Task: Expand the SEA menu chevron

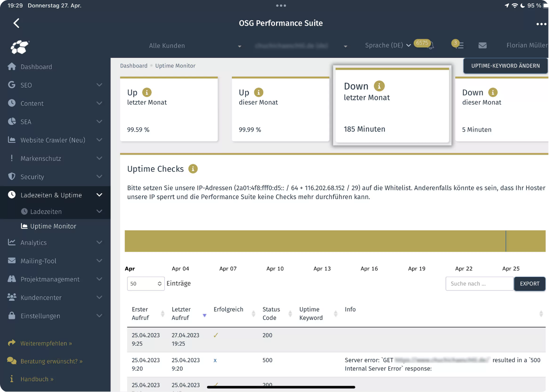Action: click(x=99, y=121)
